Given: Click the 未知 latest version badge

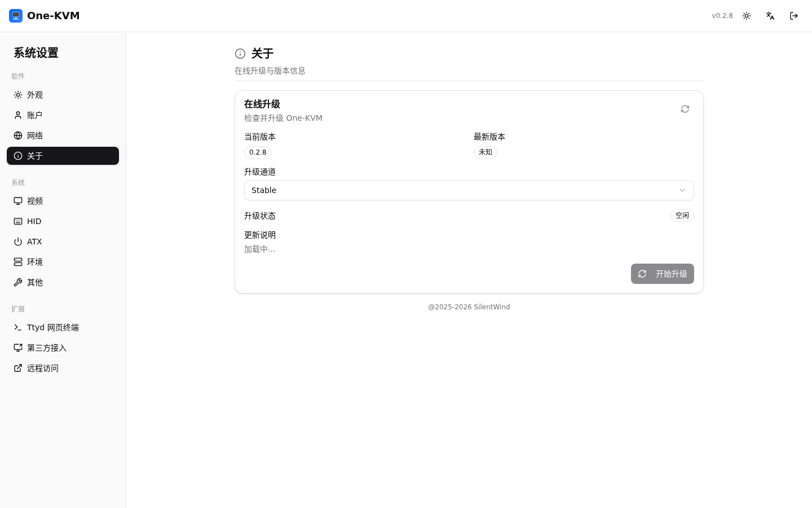Looking at the screenshot, I should click(486, 152).
